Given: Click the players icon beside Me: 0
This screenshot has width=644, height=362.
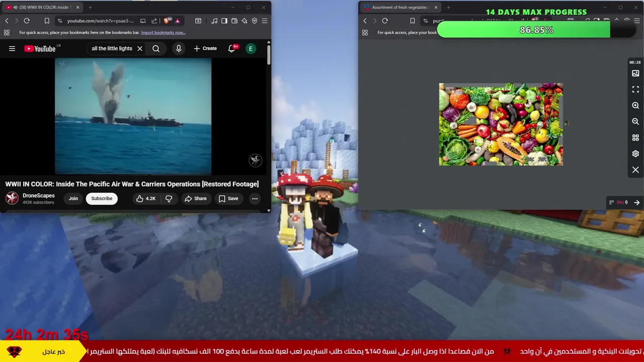Looking at the screenshot, I should (x=611, y=202).
